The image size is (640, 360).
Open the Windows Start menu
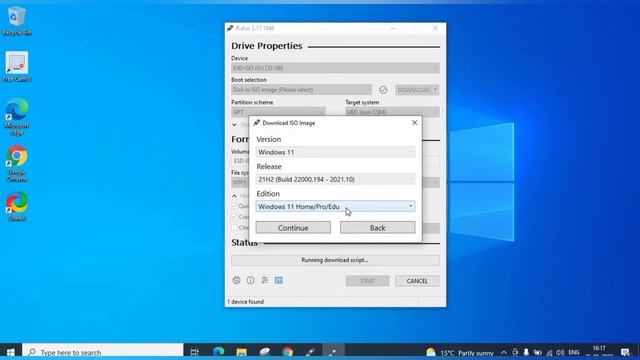click(11, 352)
